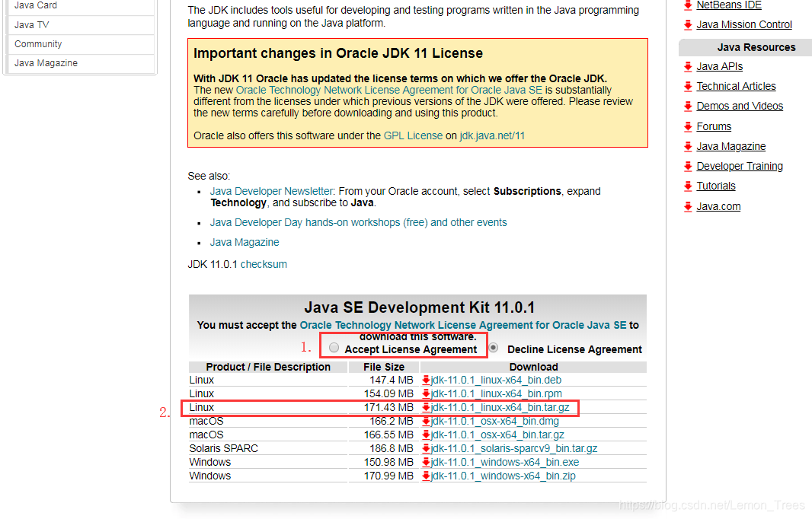Screen dimensions: 812x519
Task: Open Java Developer Day hands-on workshops link
Action: 358,222
